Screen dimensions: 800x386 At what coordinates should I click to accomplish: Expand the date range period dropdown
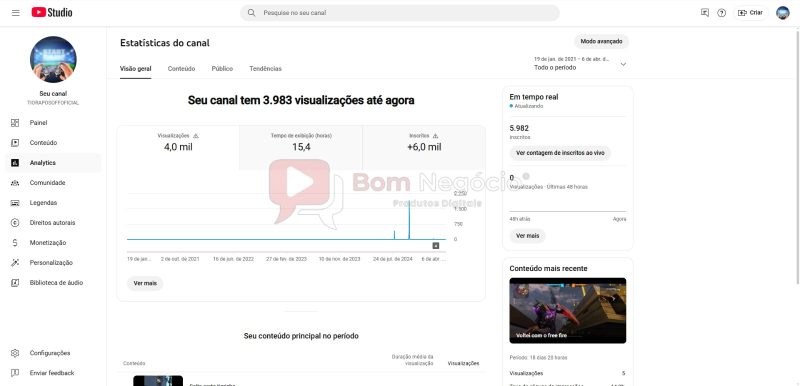tap(580, 63)
